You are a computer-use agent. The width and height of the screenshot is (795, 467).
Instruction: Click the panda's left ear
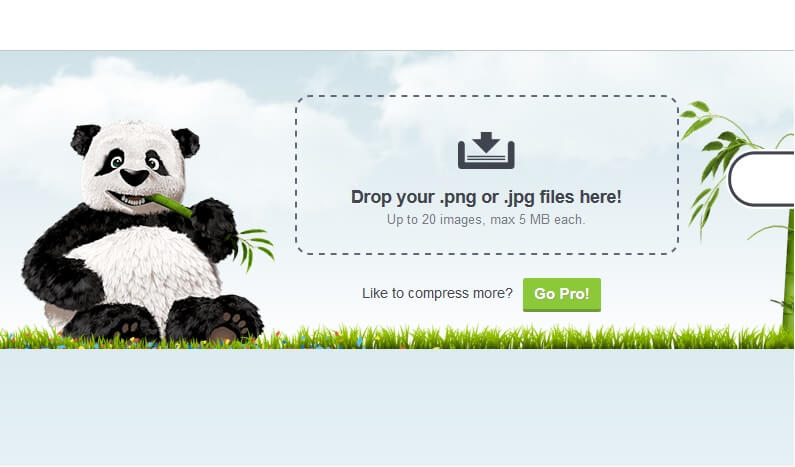tap(84, 139)
